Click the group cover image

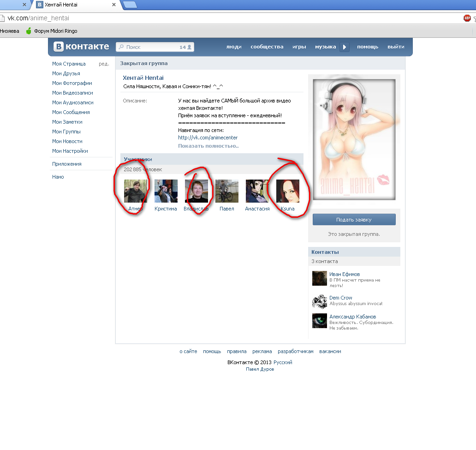click(354, 139)
